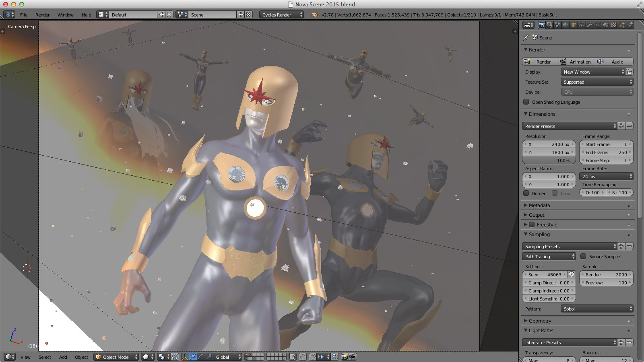Toggle lock camera and layers to scene
644x362 pixels.
pos(293,357)
